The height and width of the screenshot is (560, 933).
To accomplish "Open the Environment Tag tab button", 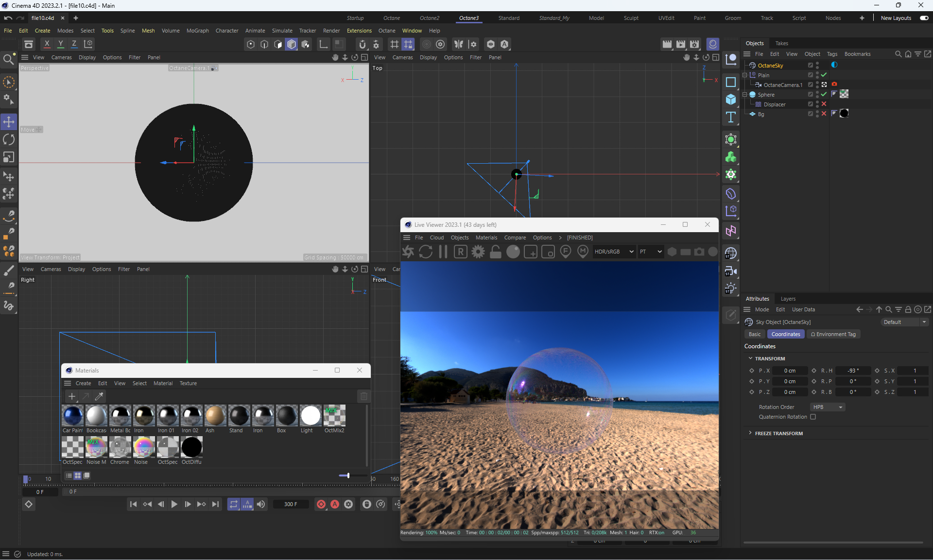I will coord(833,334).
